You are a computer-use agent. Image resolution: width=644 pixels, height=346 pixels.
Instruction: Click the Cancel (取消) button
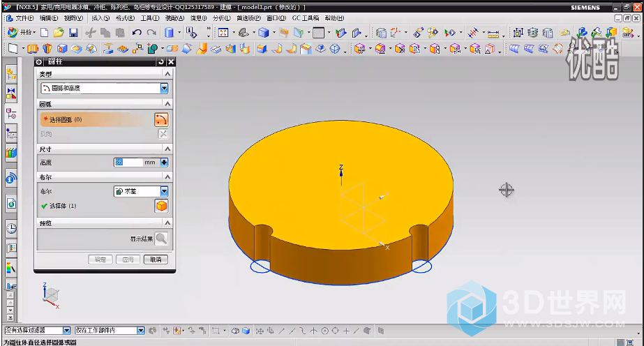point(156,259)
